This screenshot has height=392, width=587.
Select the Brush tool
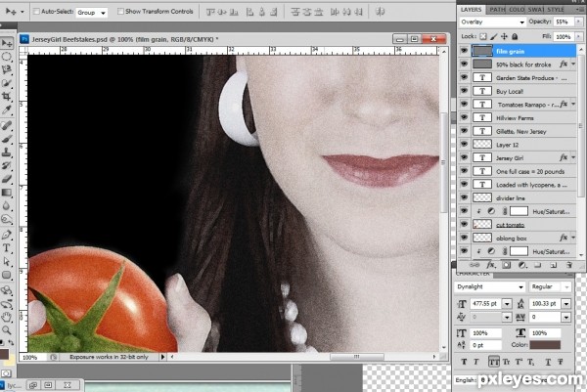click(7, 139)
